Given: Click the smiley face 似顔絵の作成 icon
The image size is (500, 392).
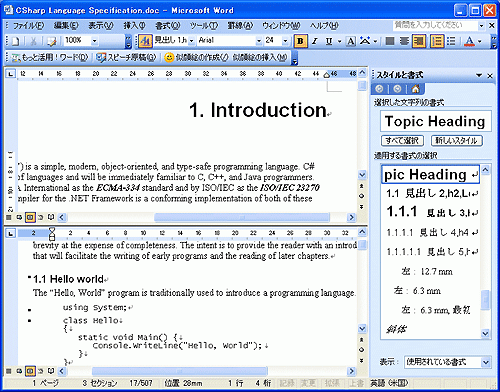Looking at the screenshot, I should coord(169,58).
